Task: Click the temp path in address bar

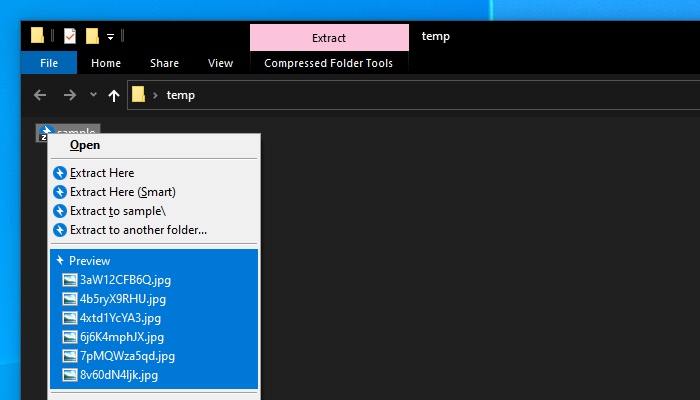Action: (x=181, y=96)
